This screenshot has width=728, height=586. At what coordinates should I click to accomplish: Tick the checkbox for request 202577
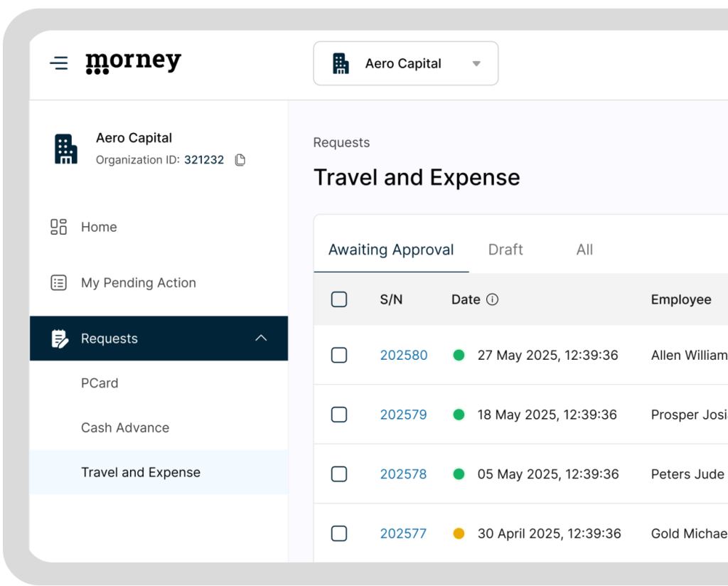point(339,533)
